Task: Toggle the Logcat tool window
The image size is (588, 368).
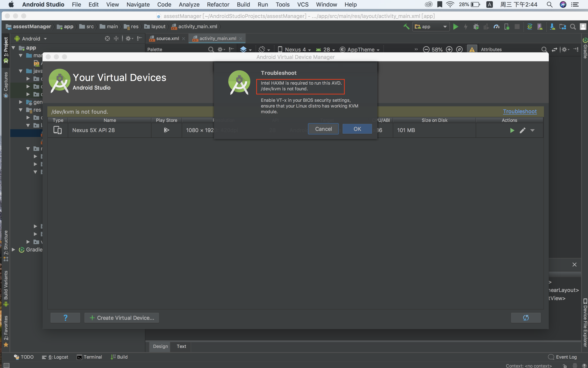Action: pyautogui.click(x=55, y=357)
